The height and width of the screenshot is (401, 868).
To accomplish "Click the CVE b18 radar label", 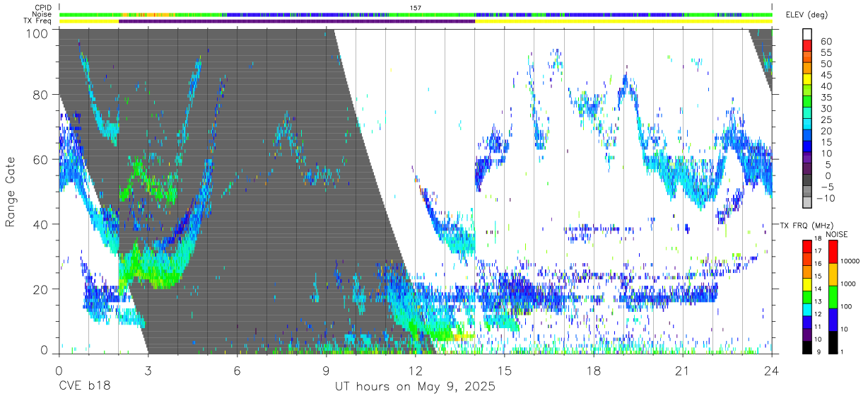I will (84, 387).
